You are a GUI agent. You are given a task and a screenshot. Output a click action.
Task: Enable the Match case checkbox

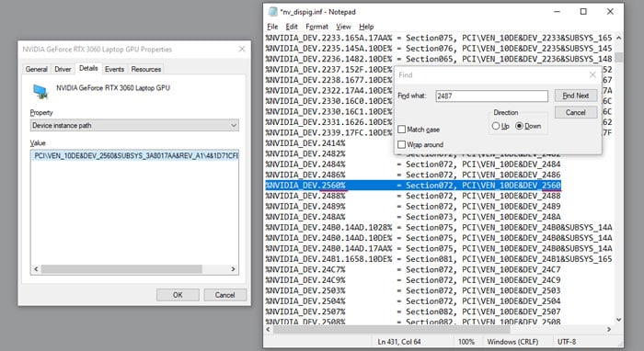pos(402,130)
